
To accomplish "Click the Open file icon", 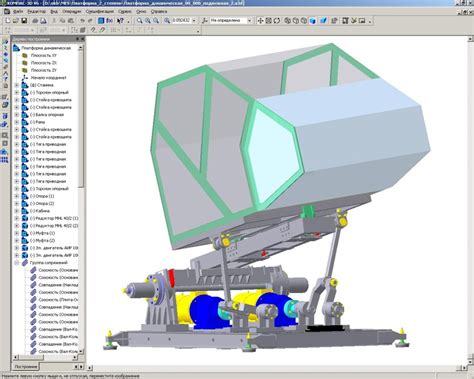I will [16, 21].
